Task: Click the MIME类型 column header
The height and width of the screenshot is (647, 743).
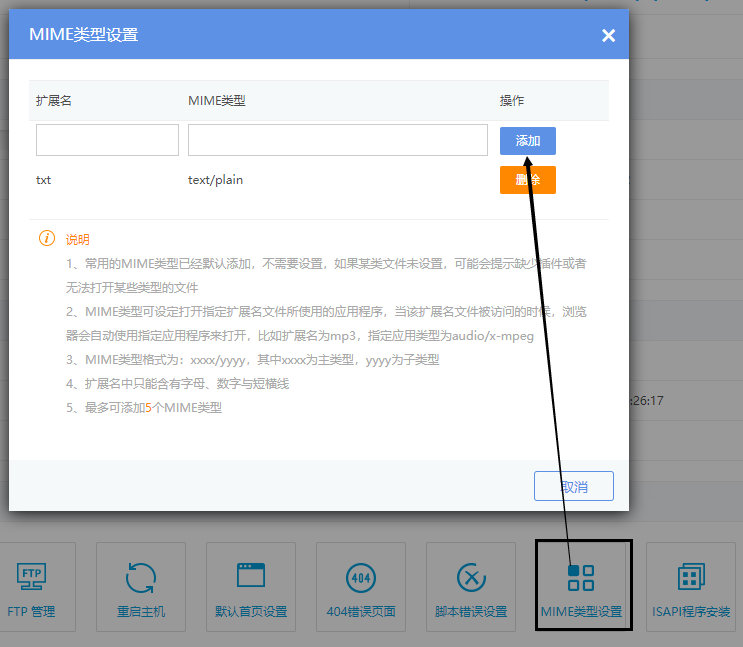Action: (x=217, y=101)
